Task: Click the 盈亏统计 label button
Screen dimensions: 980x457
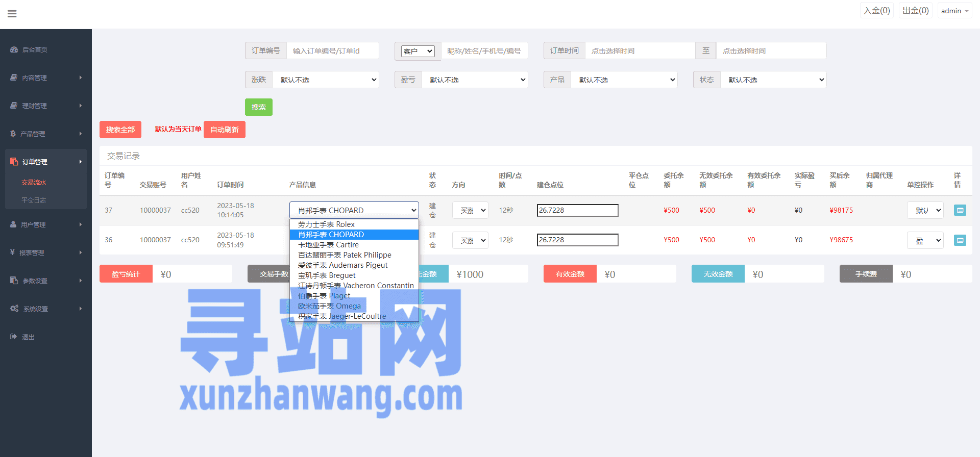Action: (126, 274)
